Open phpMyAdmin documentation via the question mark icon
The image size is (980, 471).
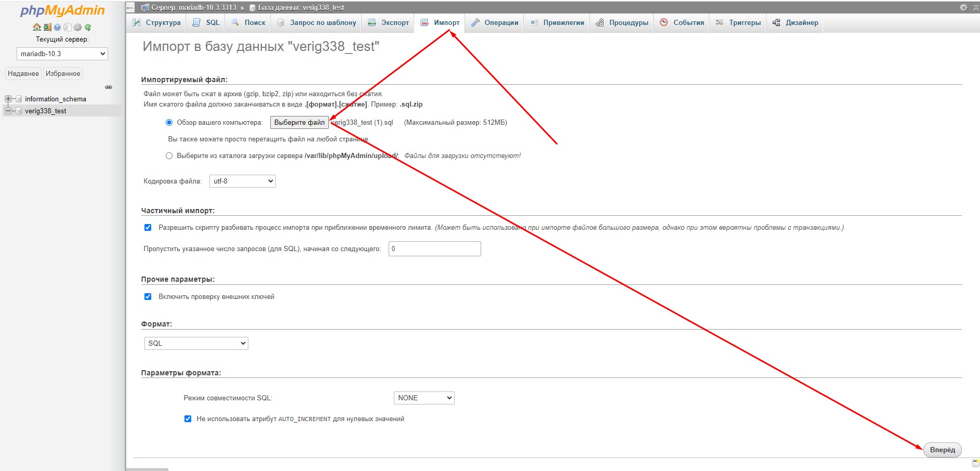coord(57,27)
